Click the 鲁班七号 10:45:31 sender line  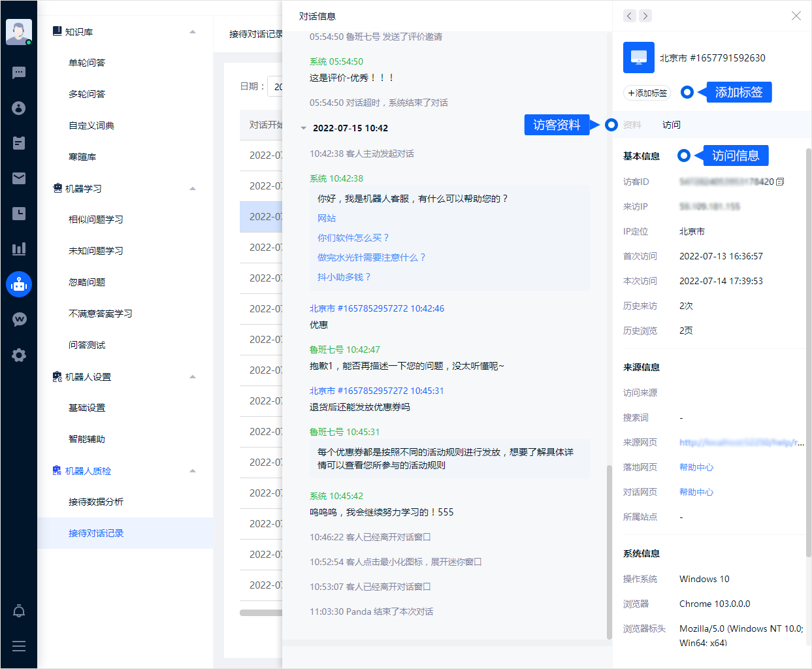pos(345,432)
